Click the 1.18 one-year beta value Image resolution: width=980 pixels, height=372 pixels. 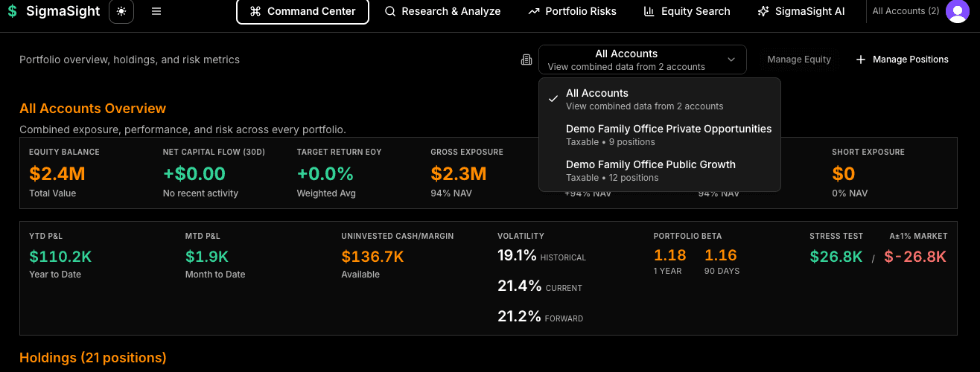click(x=670, y=256)
